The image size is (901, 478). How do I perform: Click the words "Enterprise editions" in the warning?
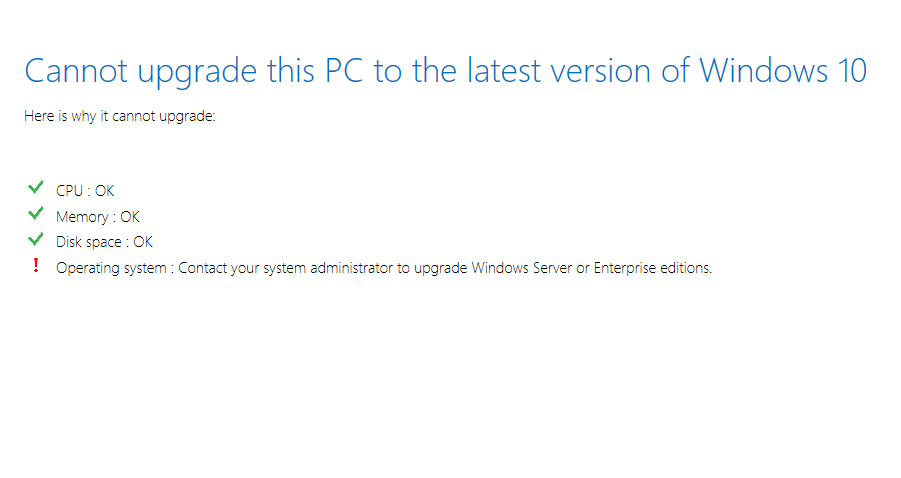652,268
